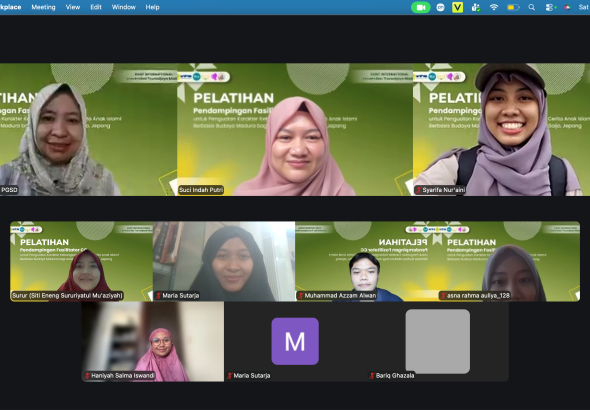The image size is (590, 410).
Task: Select Haniyah Salma Iswandi's video tile
Action: 153,341
